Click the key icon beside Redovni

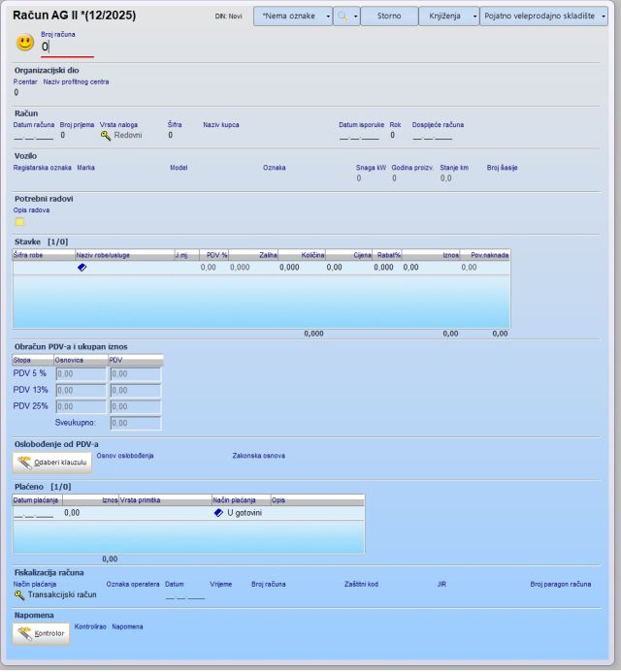pos(105,136)
